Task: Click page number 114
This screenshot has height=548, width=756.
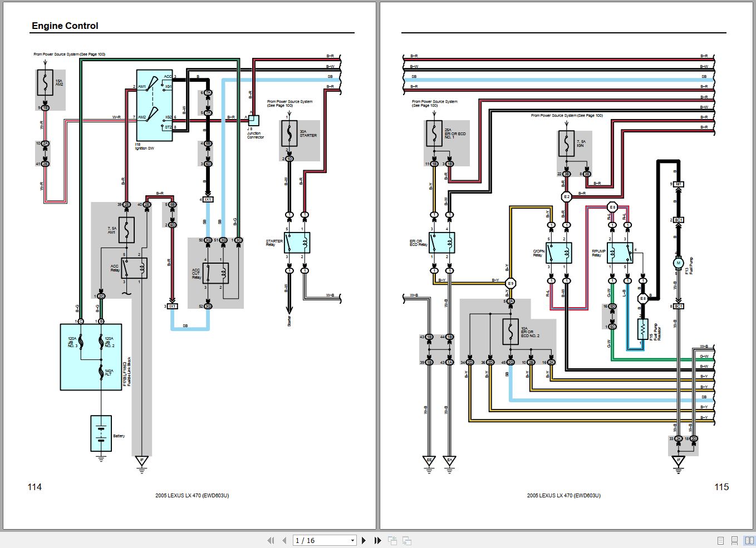Action: point(35,487)
